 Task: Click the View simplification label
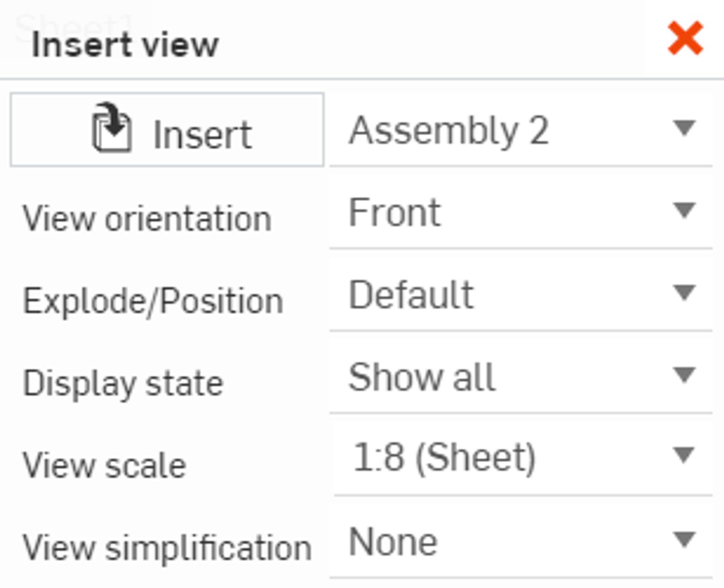click(167, 548)
